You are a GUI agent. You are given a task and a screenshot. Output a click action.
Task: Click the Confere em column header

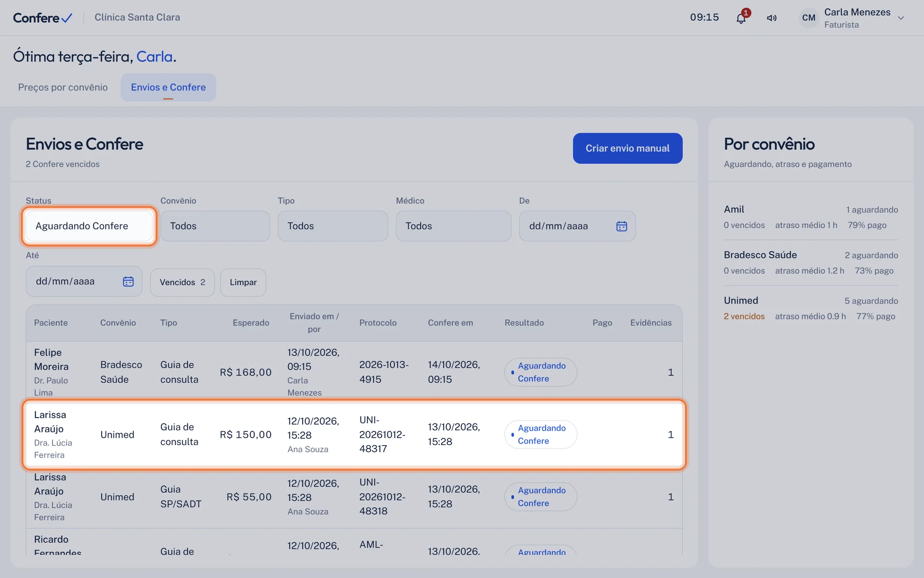tap(450, 323)
